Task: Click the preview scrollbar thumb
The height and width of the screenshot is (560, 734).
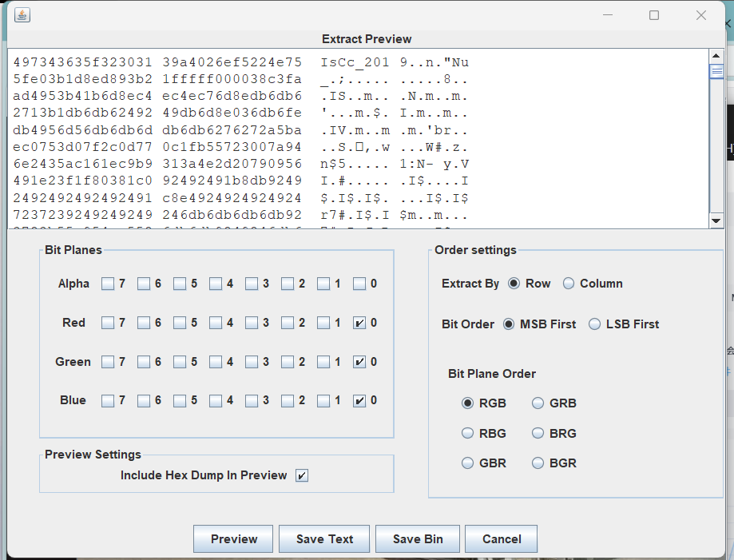Action: [716, 72]
